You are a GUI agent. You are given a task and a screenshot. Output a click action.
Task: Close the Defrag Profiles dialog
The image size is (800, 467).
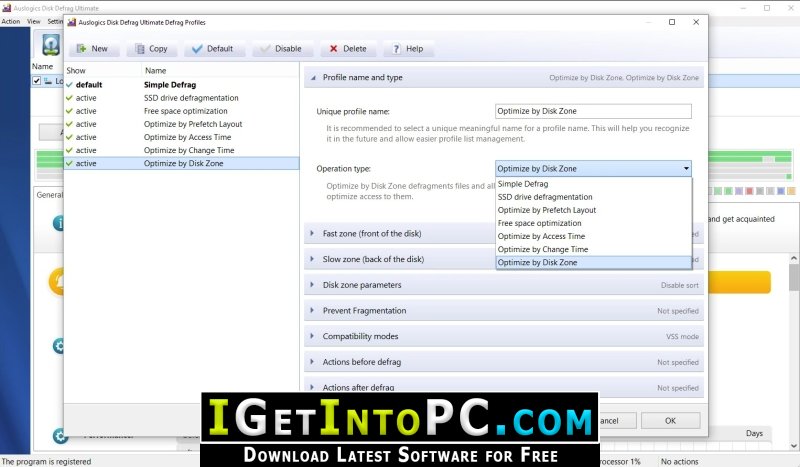(696, 22)
